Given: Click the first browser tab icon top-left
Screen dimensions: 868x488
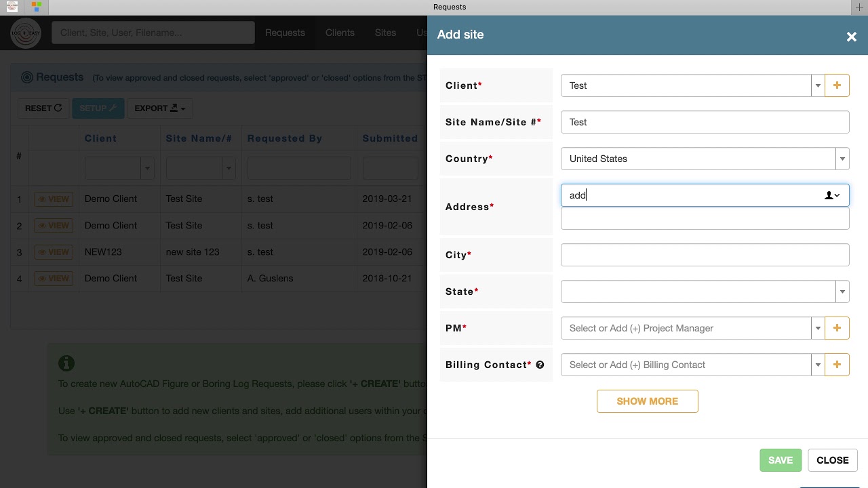Looking at the screenshot, I should (12, 7).
